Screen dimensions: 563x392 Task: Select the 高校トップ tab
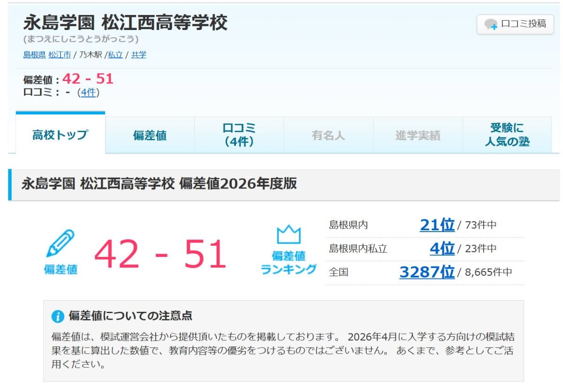(60, 135)
